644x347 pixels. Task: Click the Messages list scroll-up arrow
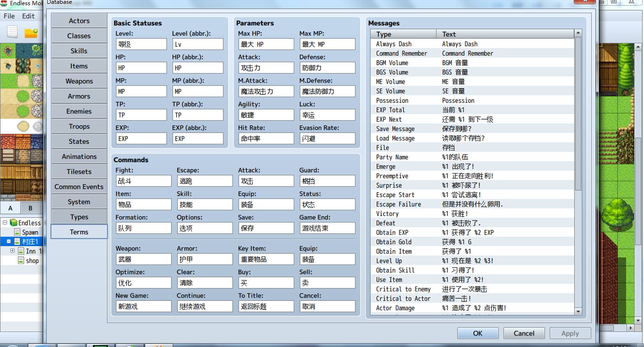(578, 33)
